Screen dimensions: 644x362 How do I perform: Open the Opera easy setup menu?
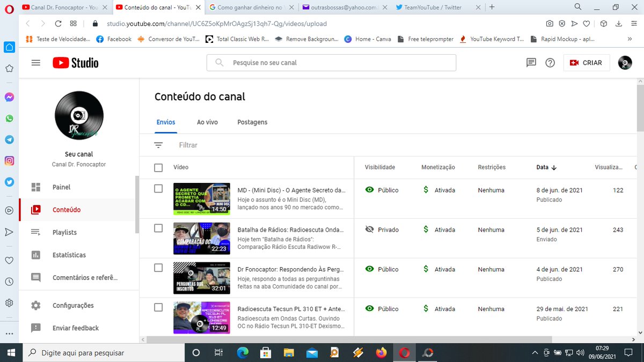pyautogui.click(x=634, y=24)
